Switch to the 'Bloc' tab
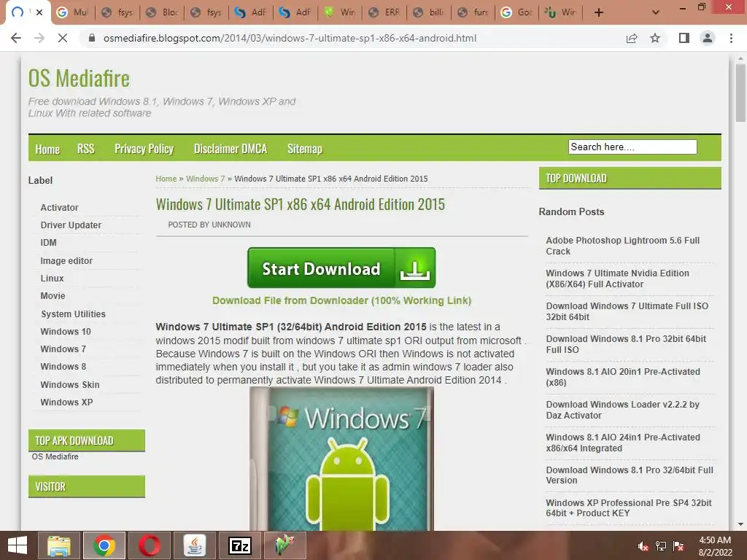Screen dimensions: 747x560 pyautogui.click(x=162, y=12)
